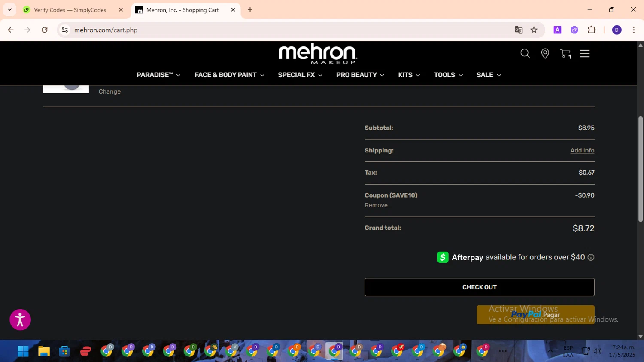Click Add Info for shipping
This screenshot has height=362, width=644.
(x=582, y=150)
